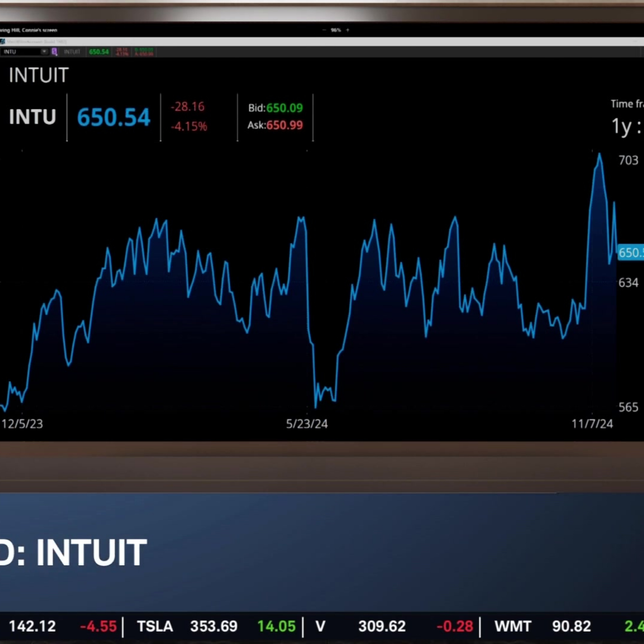
Task: Click TSLA in the bottom ticker
Action: point(155,626)
